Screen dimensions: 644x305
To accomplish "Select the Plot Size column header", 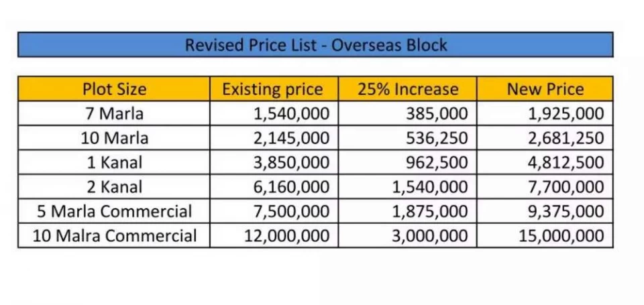I will 114,89.
